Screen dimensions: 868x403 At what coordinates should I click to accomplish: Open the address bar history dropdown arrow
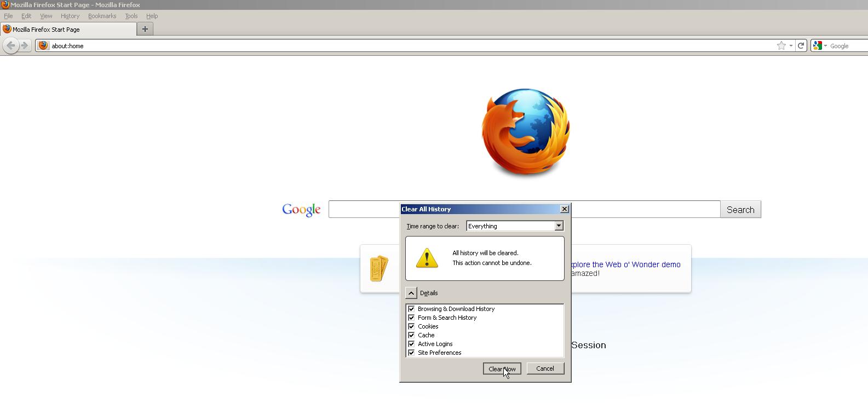point(791,45)
